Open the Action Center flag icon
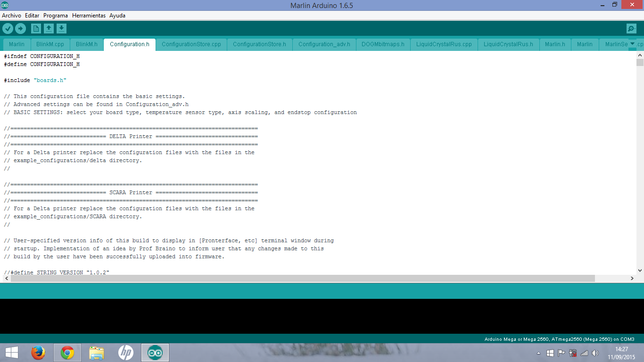 (x=561, y=353)
